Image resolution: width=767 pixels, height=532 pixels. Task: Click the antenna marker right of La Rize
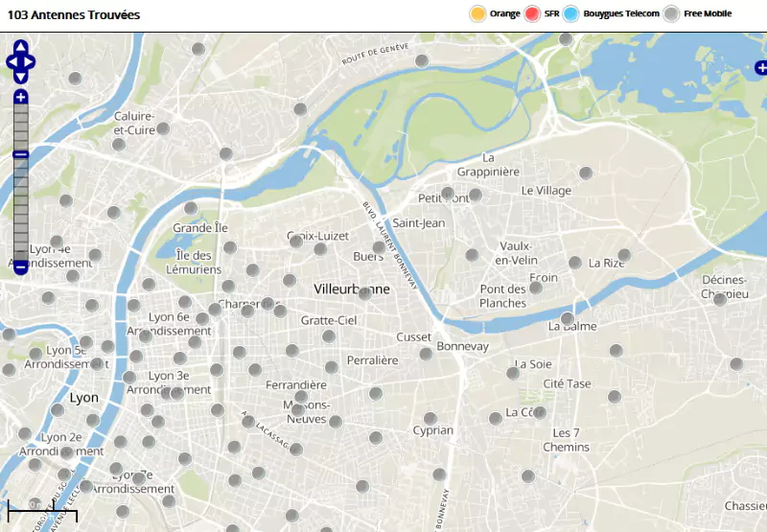[x=624, y=256]
